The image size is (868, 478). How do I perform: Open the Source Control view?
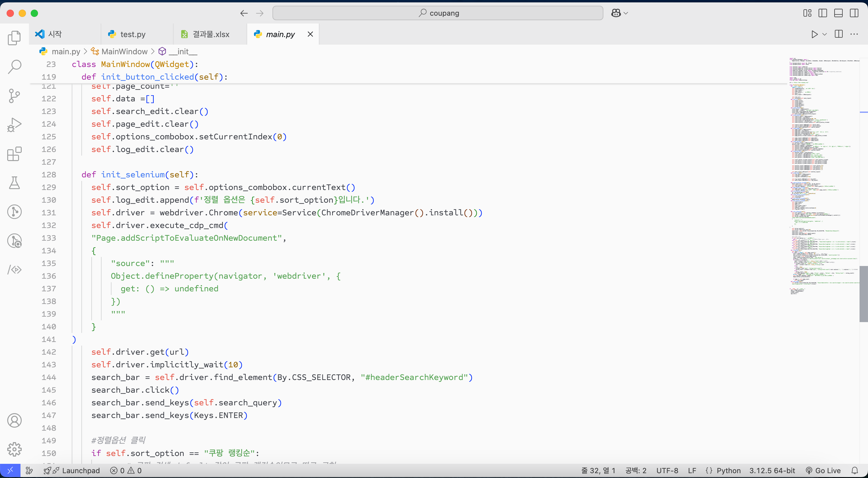tap(14, 96)
